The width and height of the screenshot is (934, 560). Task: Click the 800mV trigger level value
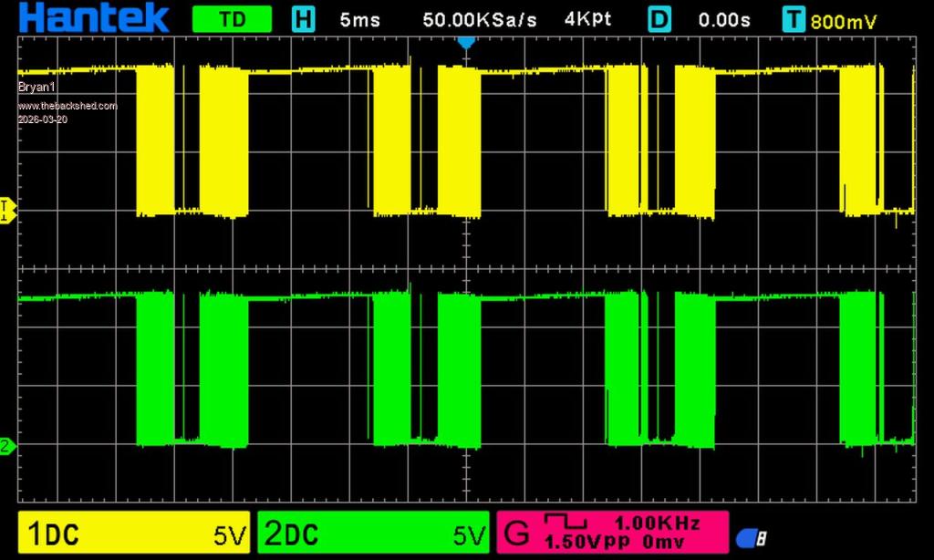[844, 21]
